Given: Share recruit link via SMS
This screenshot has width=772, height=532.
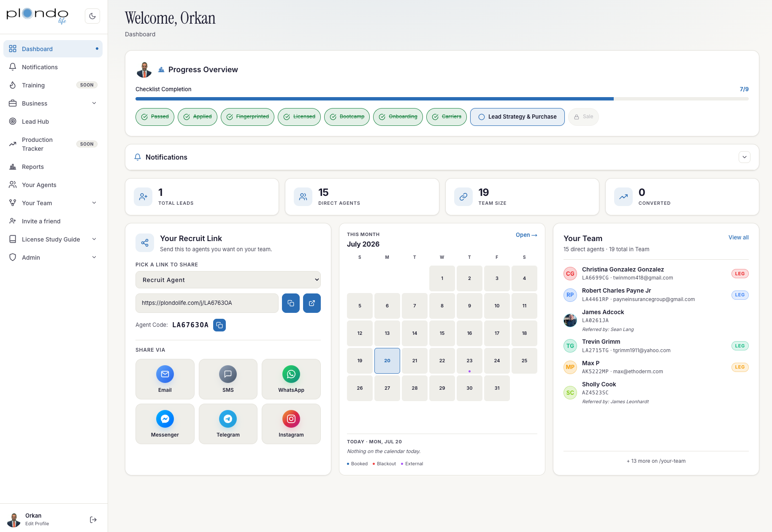Looking at the screenshot, I should pos(228,379).
